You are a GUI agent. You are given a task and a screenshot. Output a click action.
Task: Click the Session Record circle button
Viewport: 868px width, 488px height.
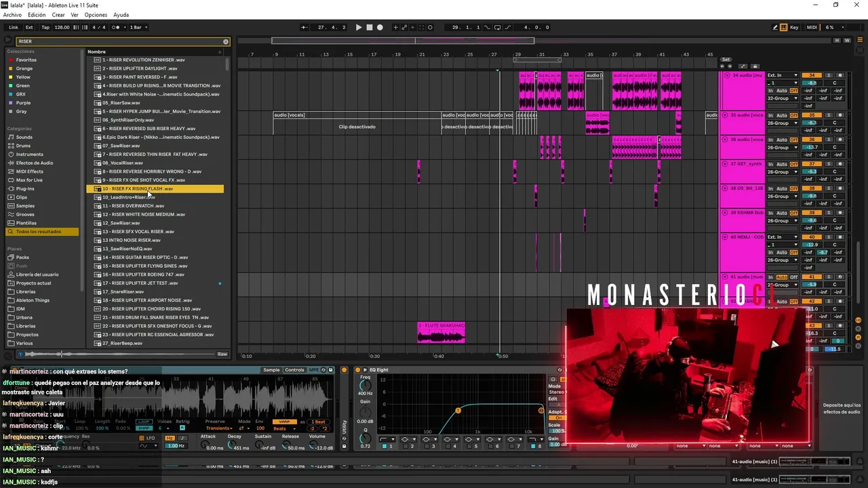(430, 28)
